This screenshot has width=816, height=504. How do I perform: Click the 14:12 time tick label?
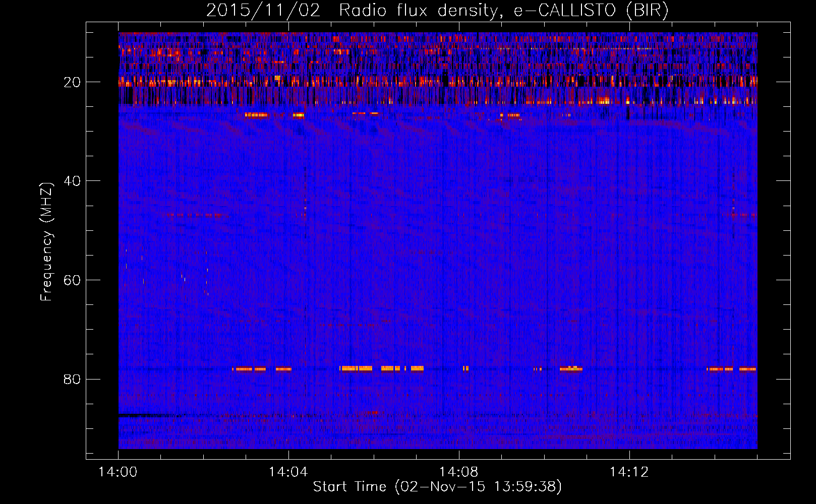pos(629,472)
